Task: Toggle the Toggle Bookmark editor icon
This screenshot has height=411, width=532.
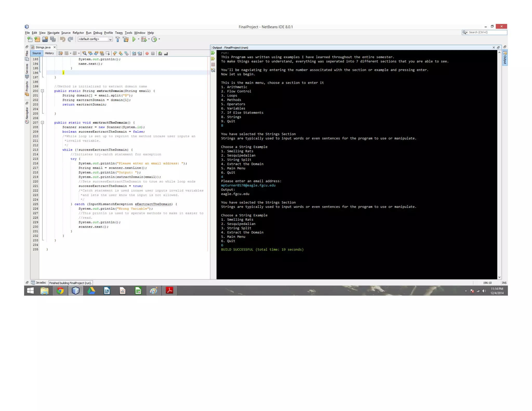Action: tap(127, 53)
